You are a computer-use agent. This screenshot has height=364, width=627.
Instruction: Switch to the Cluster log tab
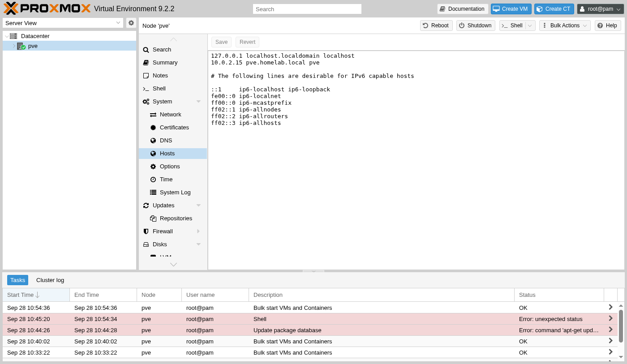click(x=50, y=280)
